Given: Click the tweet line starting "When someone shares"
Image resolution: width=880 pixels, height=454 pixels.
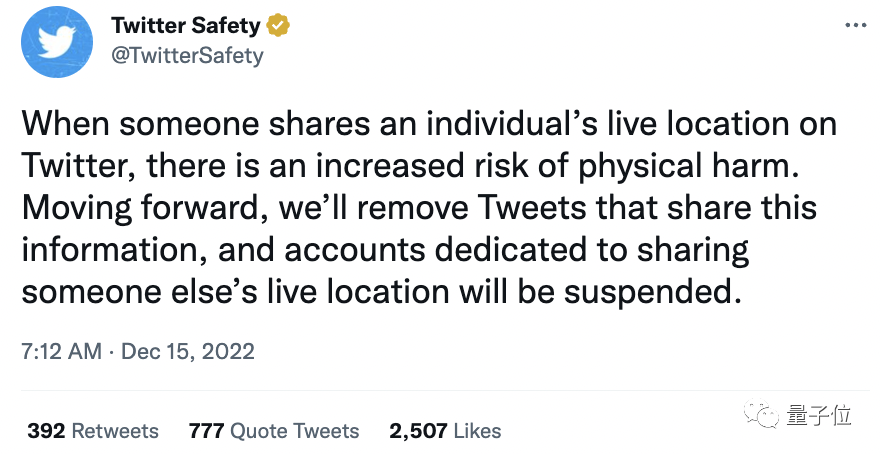Looking at the screenshot, I should click(x=429, y=123).
